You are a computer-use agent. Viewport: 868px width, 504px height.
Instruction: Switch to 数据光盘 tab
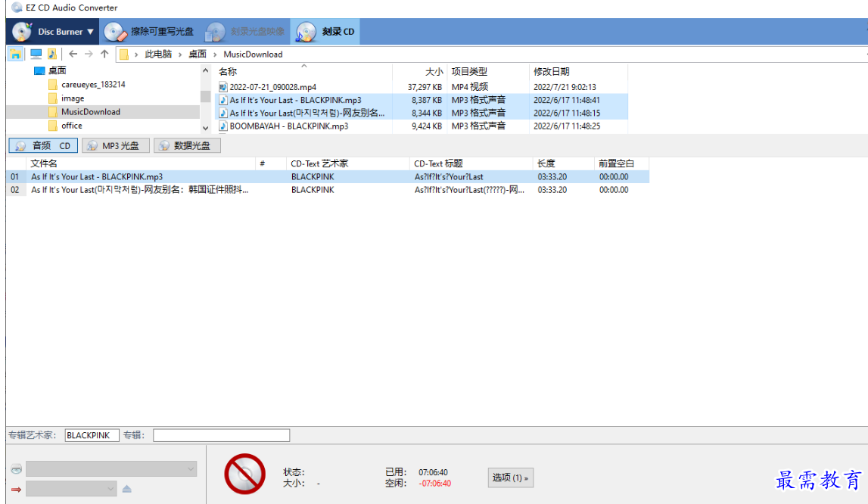(x=187, y=145)
